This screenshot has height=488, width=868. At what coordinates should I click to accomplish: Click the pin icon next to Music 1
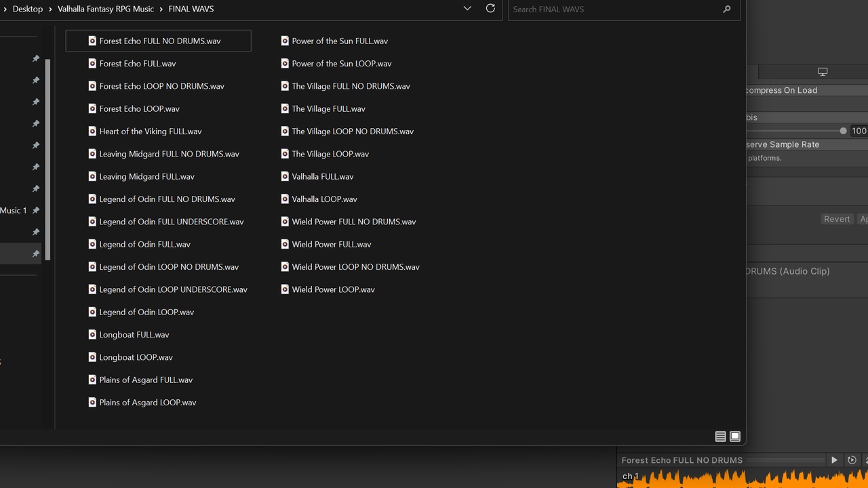35,210
